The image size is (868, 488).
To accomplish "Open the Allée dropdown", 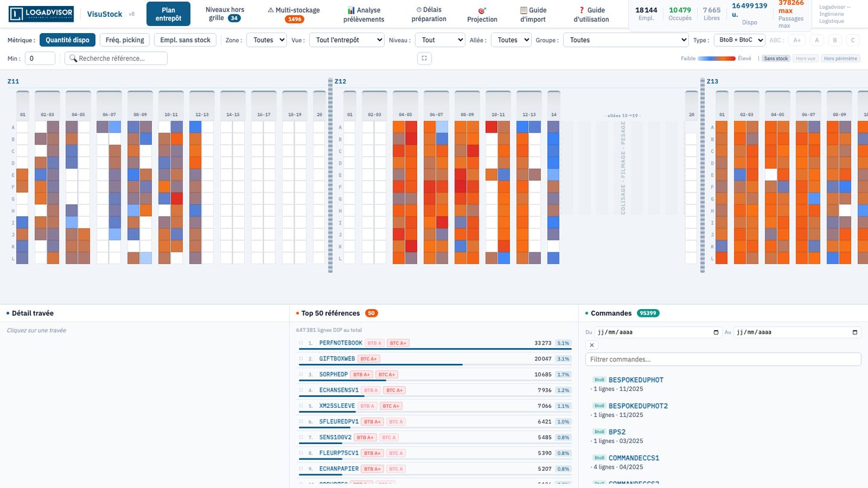I will coord(511,40).
